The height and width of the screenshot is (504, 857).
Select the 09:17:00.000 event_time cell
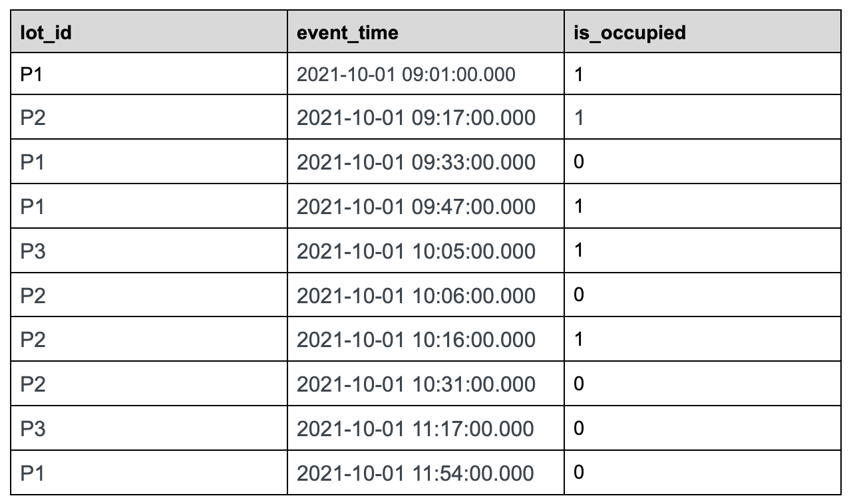tap(416, 118)
